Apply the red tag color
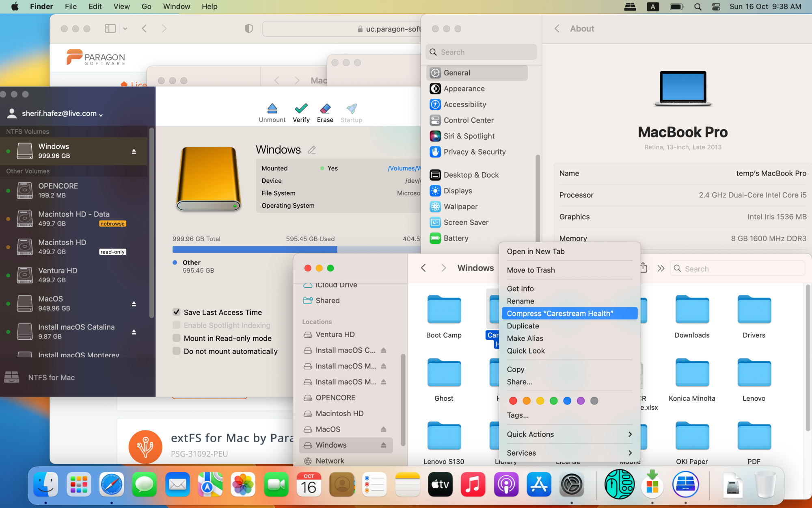 pos(513,401)
